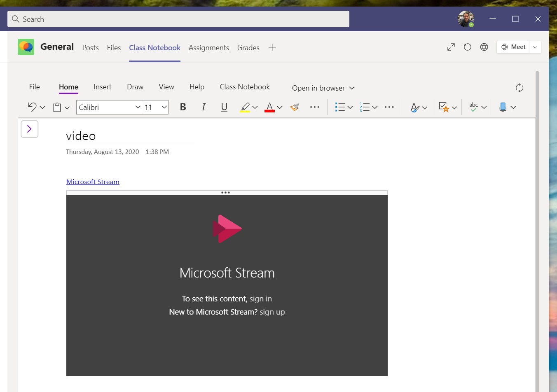Apply red font color
Viewport: 557px width, 392px height.
tap(269, 107)
